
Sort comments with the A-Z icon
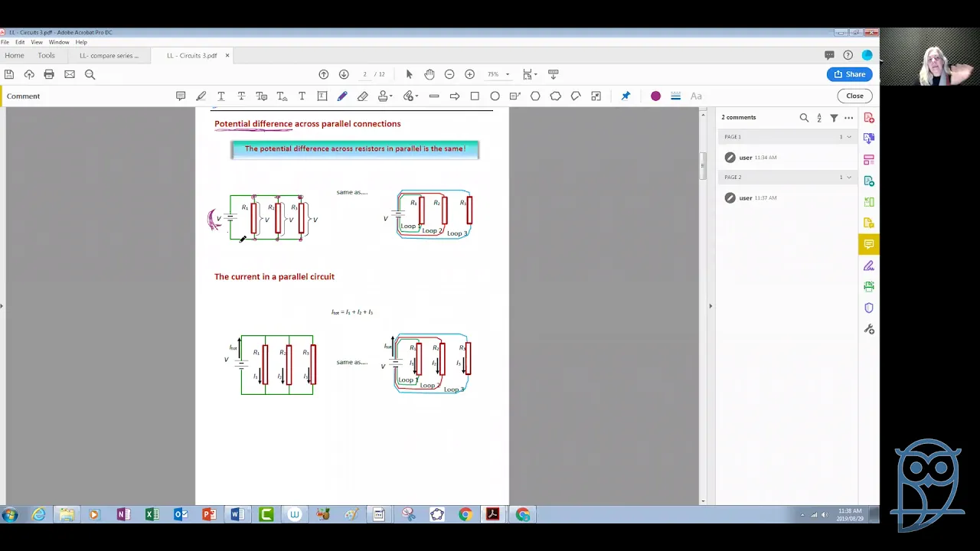(819, 118)
